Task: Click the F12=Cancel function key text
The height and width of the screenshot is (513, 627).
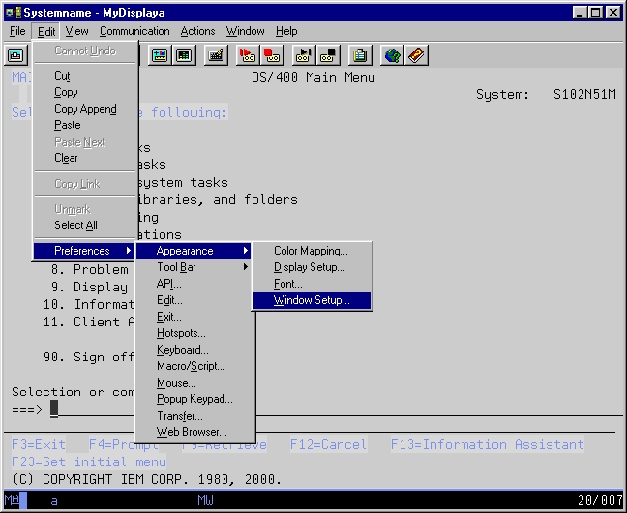Action: (328, 444)
